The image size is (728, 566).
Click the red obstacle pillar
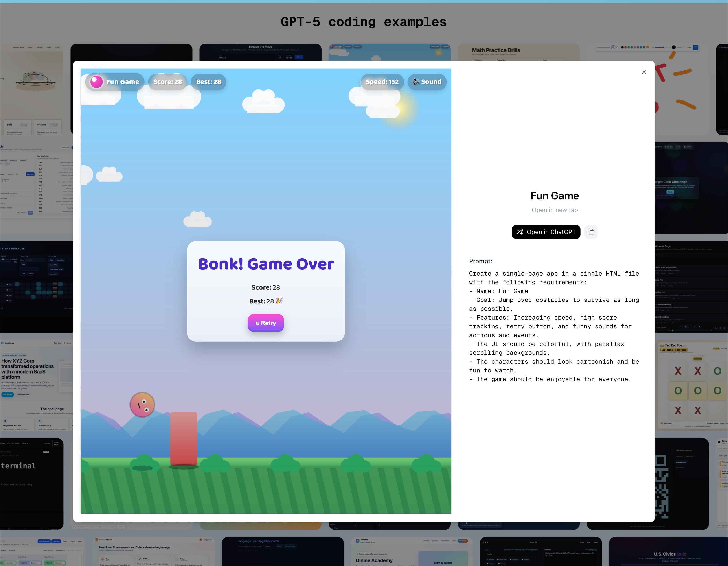click(184, 438)
